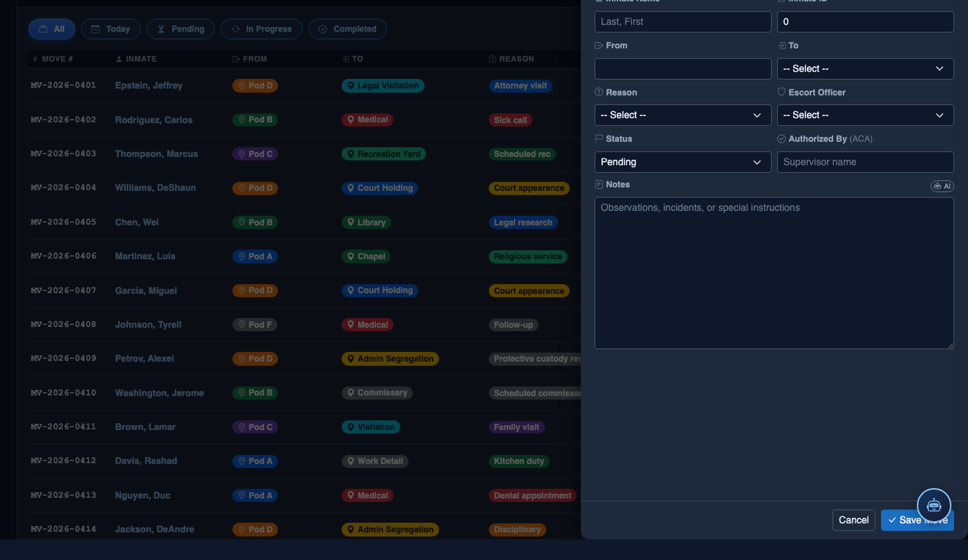Switch to In Progress filter
The height and width of the screenshot is (560, 968).
point(261,29)
